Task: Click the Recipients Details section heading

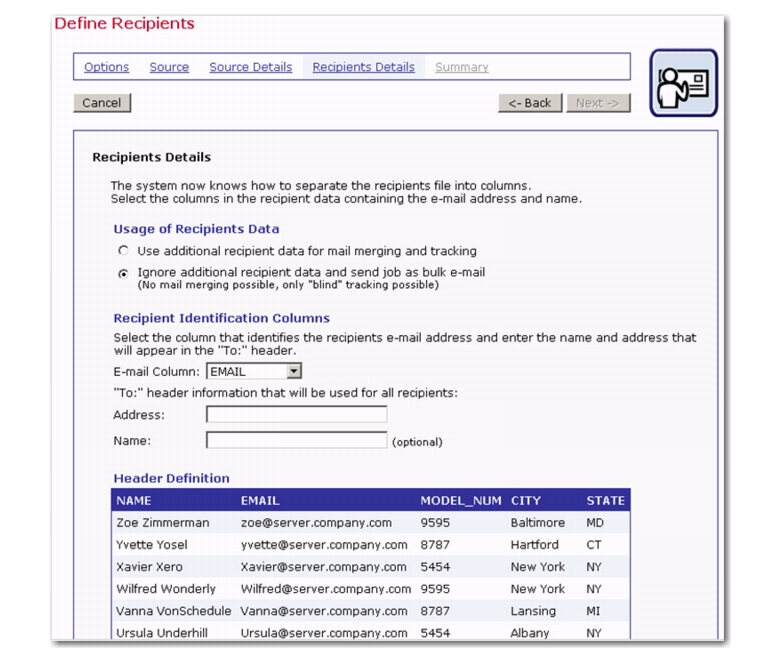Action: click(x=151, y=157)
